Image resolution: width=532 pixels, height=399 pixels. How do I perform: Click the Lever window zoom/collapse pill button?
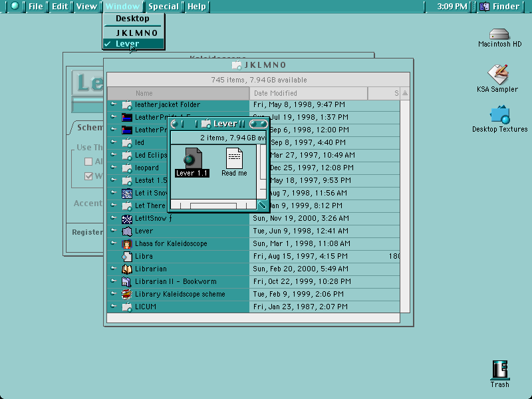258,124
